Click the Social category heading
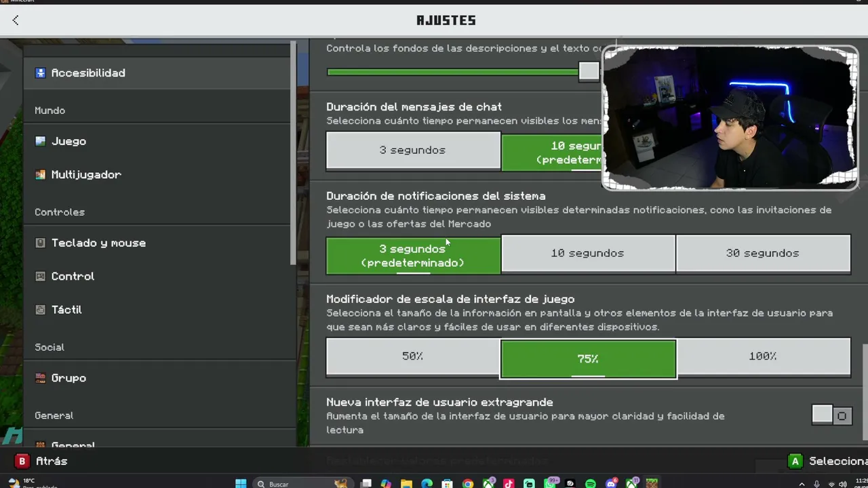The width and height of the screenshot is (868, 488). pyautogui.click(x=50, y=347)
